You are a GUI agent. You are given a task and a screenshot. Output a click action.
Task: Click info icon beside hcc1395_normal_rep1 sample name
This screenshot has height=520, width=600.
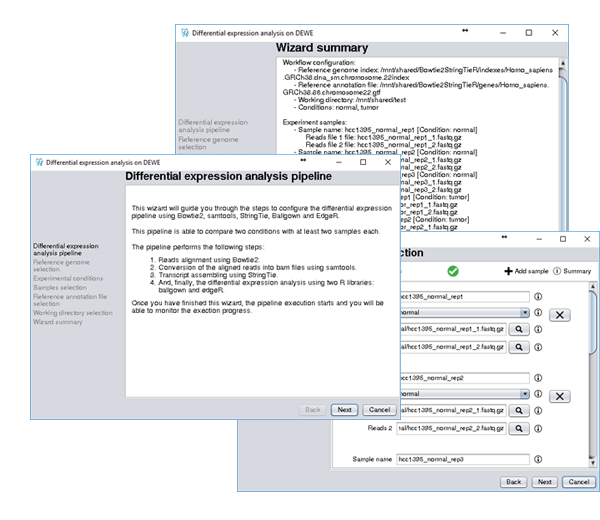(538, 296)
